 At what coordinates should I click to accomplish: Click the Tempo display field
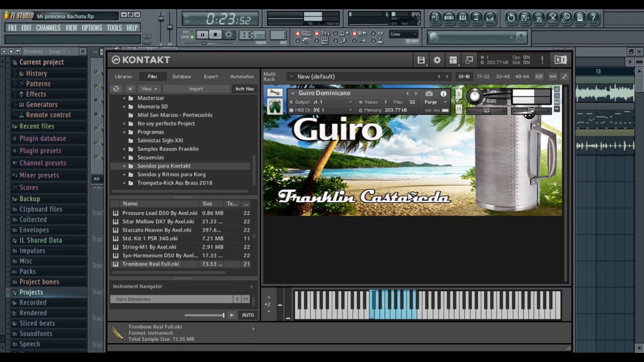point(252,35)
